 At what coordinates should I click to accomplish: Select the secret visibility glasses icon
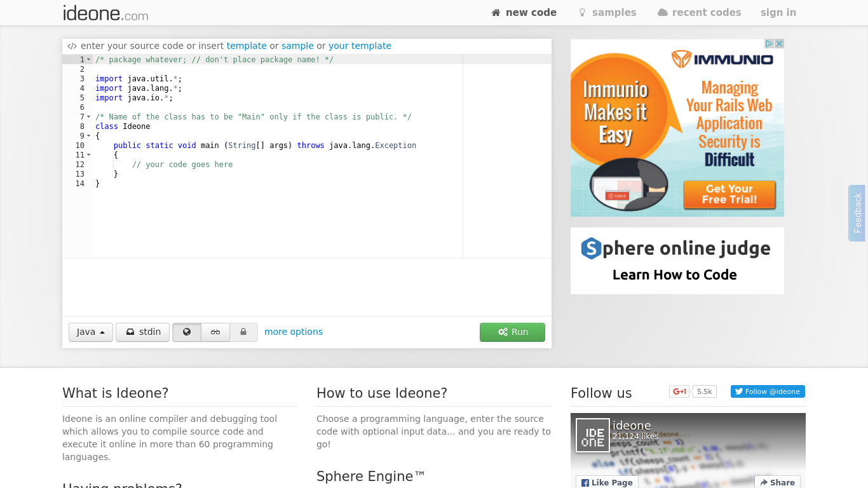[x=215, y=332]
